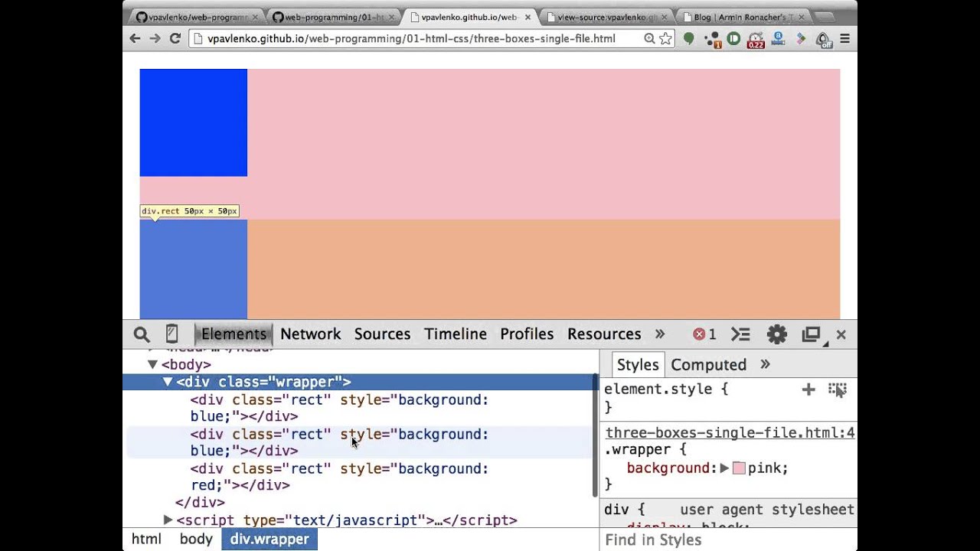
Task: Switch to the Sources panel
Action: tap(382, 334)
